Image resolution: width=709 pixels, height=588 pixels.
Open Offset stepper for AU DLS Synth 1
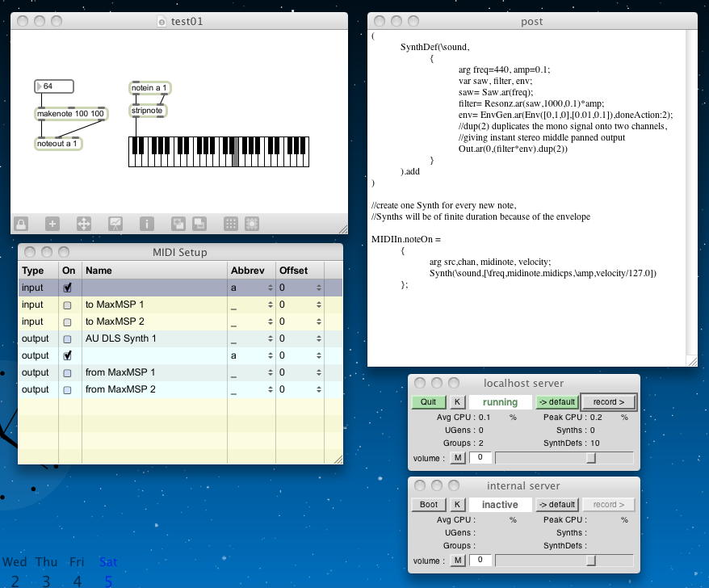[319, 338]
